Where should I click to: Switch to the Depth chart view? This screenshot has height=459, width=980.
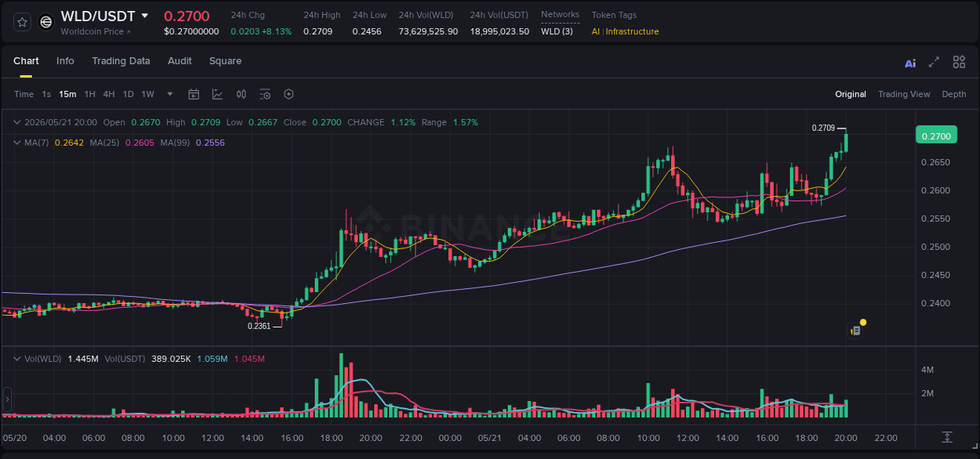[954, 94]
